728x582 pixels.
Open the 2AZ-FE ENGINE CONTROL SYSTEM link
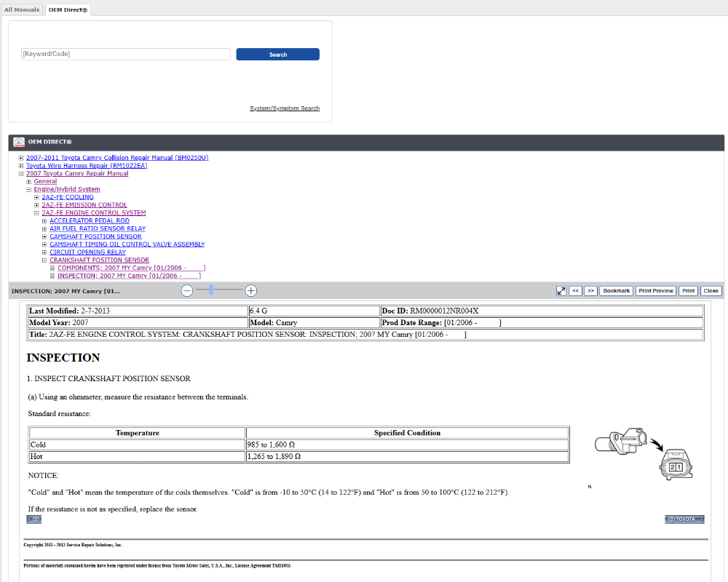tap(94, 213)
